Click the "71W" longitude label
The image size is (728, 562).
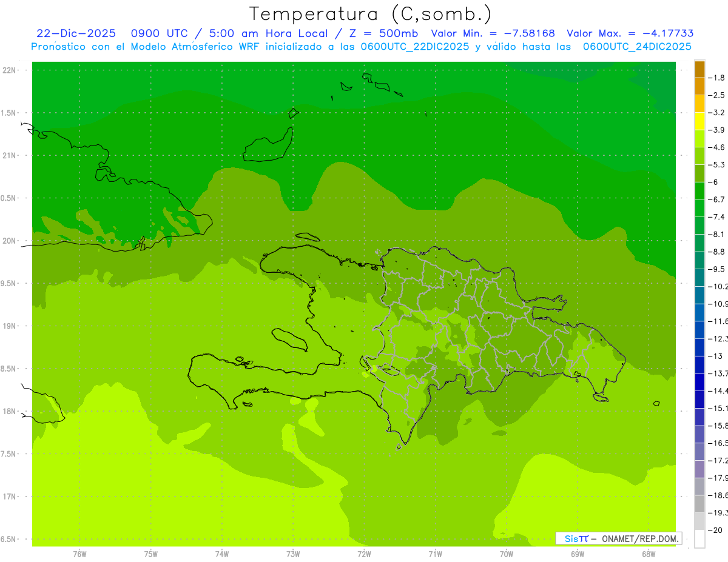pyautogui.click(x=435, y=554)
